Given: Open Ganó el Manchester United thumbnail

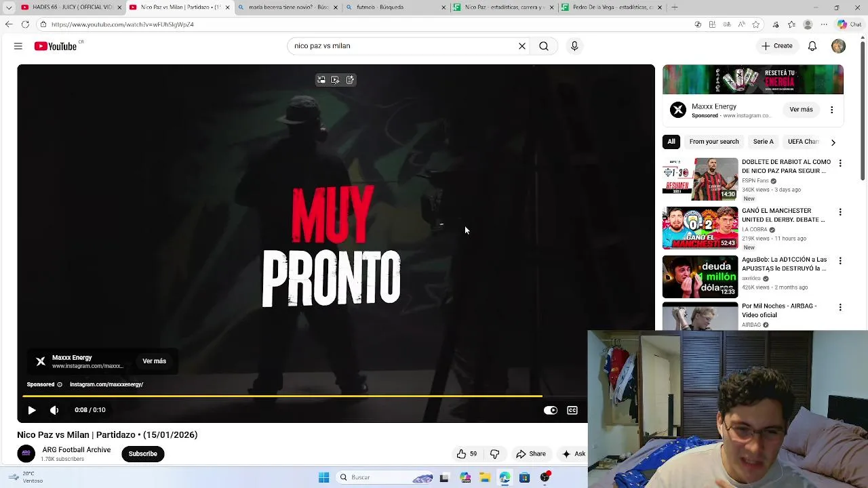Looking at the screenshot, I should coord(700,228).
